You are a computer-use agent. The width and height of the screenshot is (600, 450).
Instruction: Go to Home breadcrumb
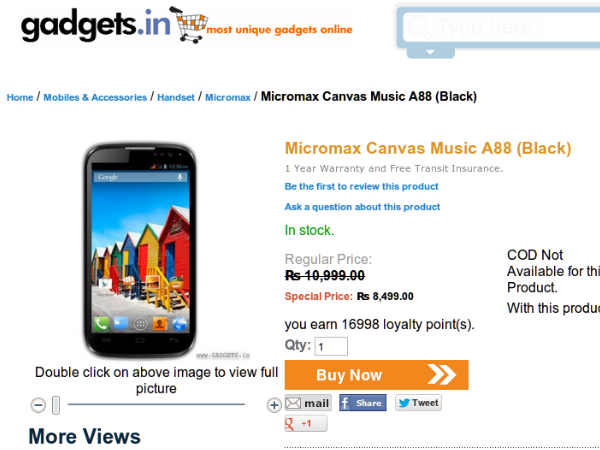[20, 97]
